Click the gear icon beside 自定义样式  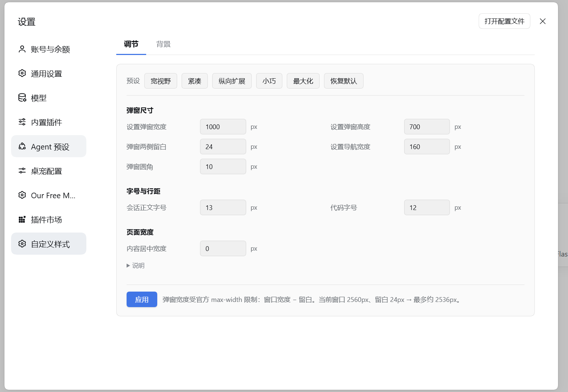click(22, 244)
